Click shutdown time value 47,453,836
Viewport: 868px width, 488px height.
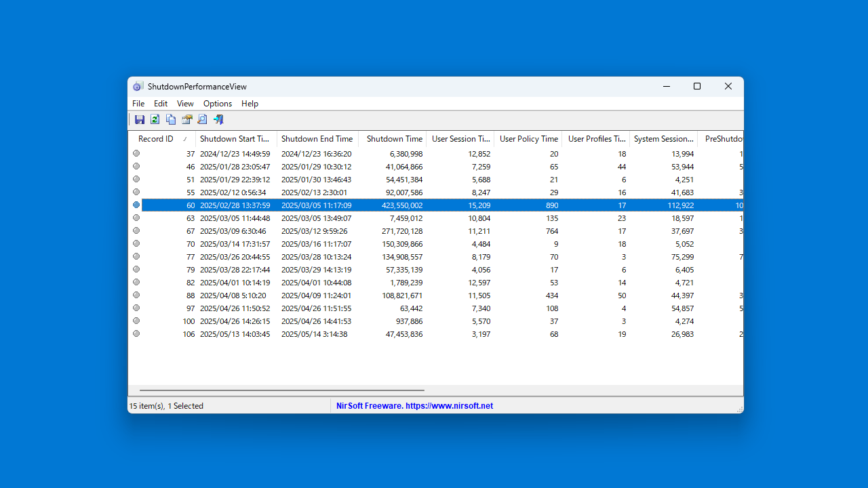point(404,334)
